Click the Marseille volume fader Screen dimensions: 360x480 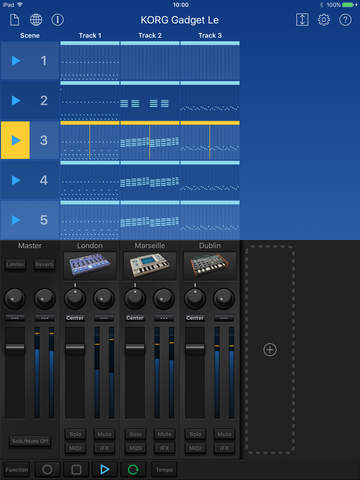(x=135, y=347)
